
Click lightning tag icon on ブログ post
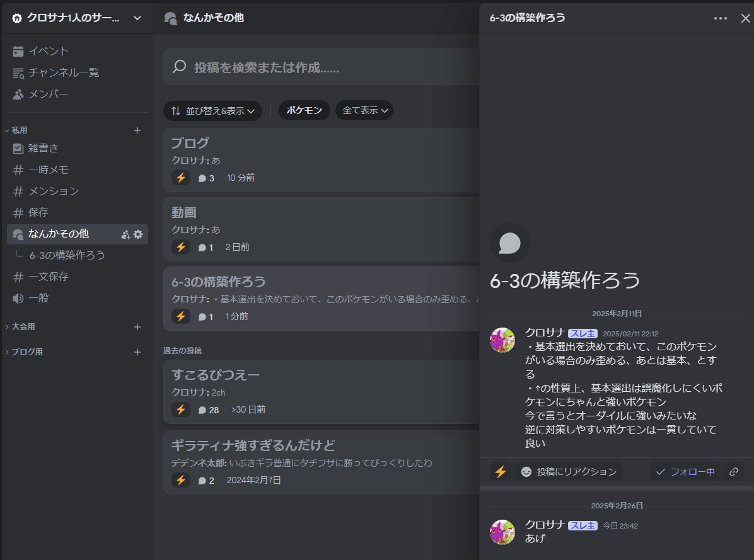(x=181, y=178)
